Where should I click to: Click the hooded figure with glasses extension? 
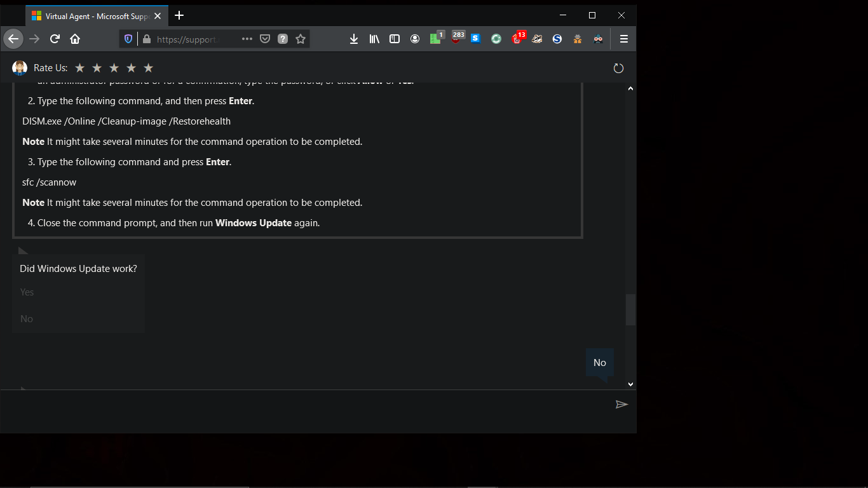click(598, 39)
